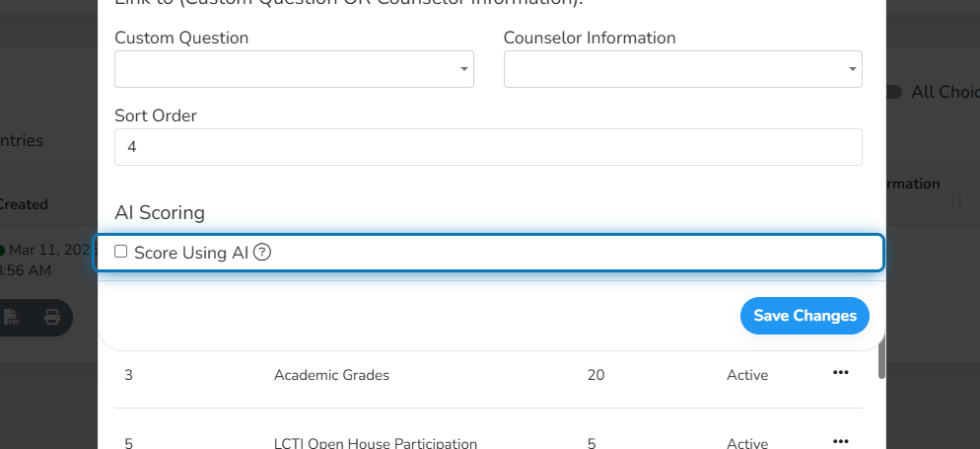The image size is (980, 449).
Task: Switch to the Entries tab in background
Action: point(22,141)
